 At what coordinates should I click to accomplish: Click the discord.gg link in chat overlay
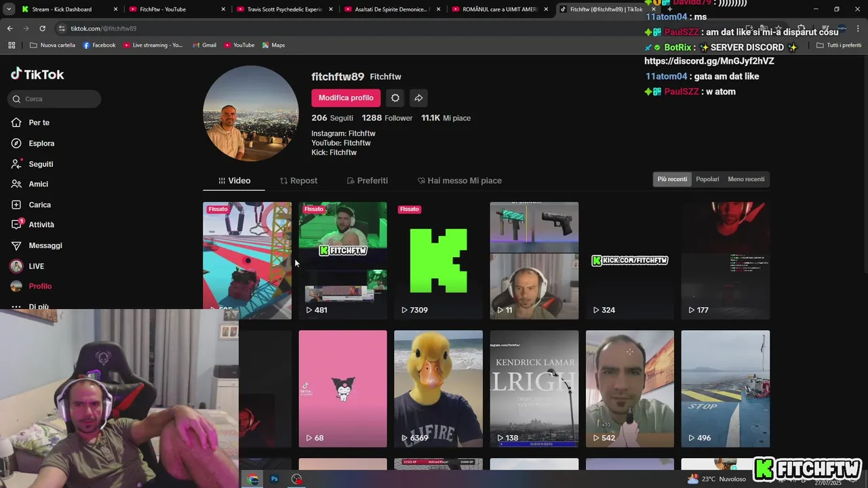point(709,61)
